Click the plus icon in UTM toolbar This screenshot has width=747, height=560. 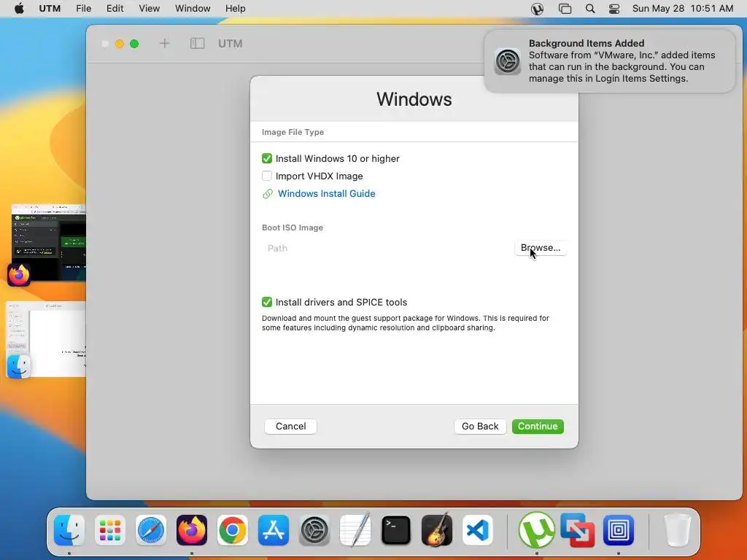pyautogui.click(x=164, y=44)
